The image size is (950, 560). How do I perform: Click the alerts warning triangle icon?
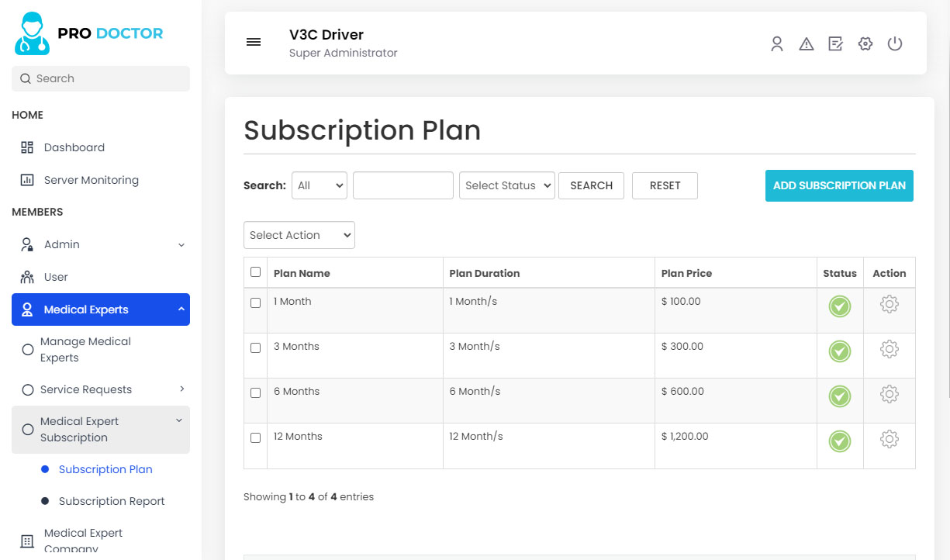click(807, 43)
